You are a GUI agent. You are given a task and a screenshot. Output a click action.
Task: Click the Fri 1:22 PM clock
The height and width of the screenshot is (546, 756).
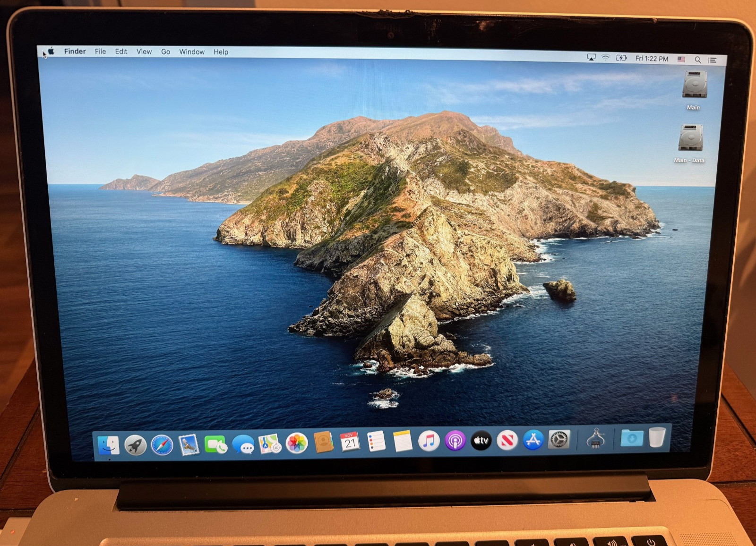652,59
